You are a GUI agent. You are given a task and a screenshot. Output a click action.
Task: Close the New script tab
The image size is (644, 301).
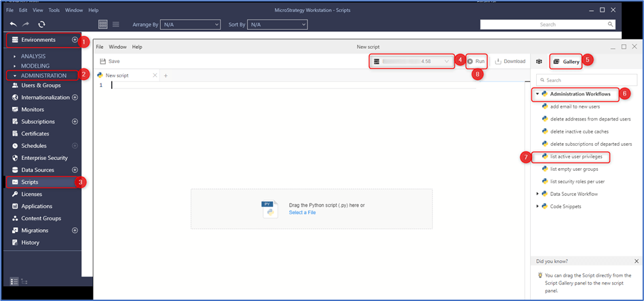[155, 75]
